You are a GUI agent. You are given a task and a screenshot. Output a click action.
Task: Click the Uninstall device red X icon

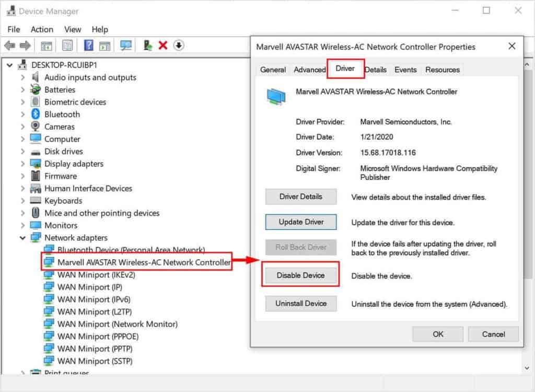point(162,45)
